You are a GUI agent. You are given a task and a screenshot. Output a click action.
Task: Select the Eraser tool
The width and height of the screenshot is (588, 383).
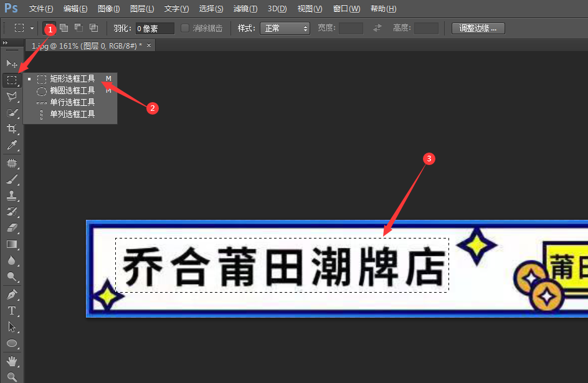11,228
